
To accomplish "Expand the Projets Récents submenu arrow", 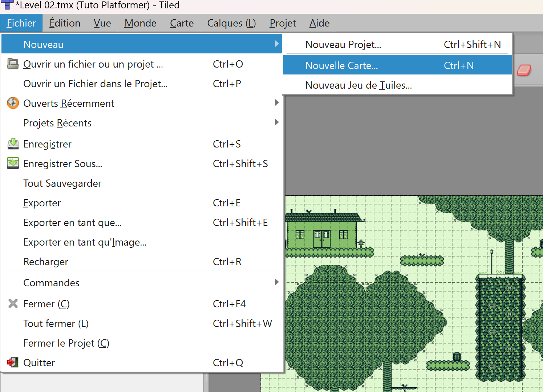I will tap(277, 122).
